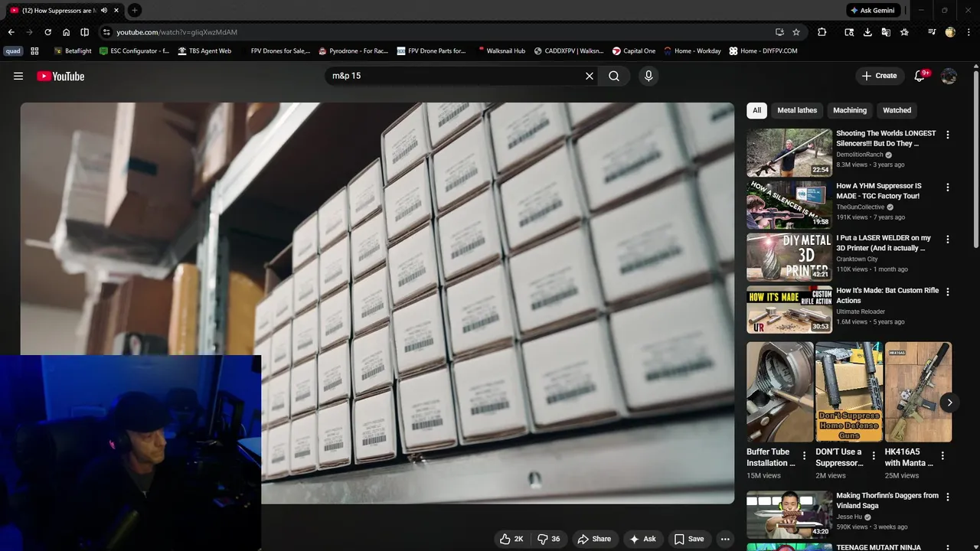Open a new browser tab
980x551 pixels.
click(x=134, y=10)
